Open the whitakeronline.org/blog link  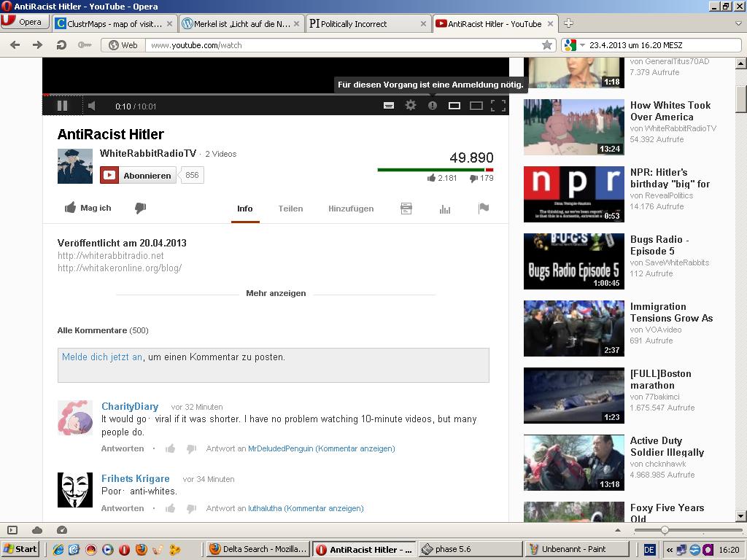point(120,268)
